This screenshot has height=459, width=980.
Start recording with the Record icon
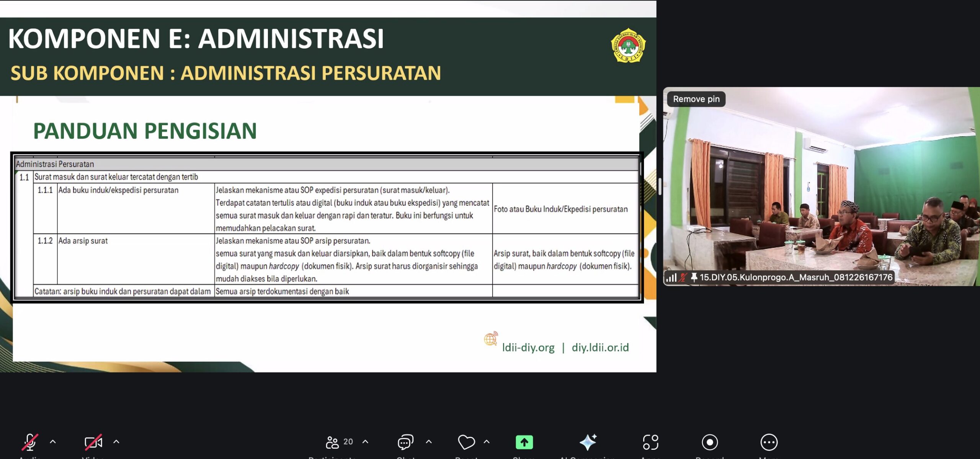pos(710,442)
